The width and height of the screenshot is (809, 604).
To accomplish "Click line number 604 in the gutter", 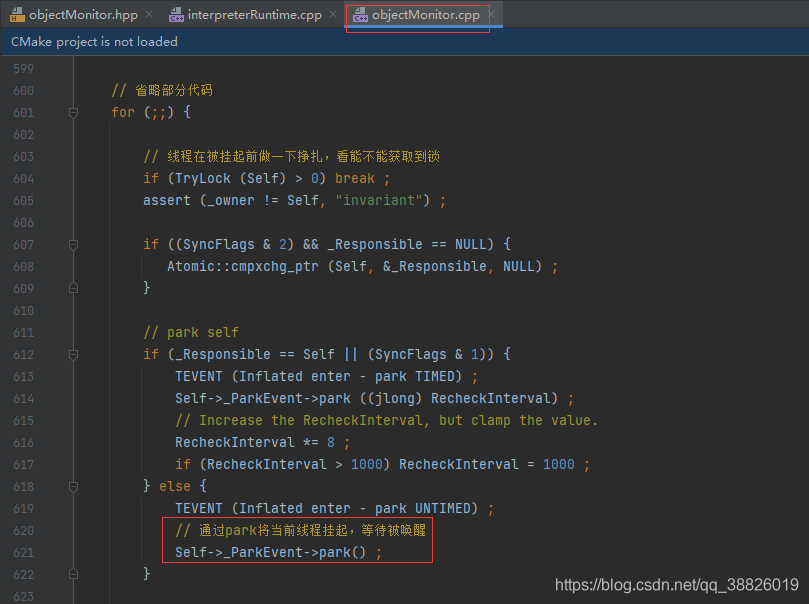I will [24, 178].
